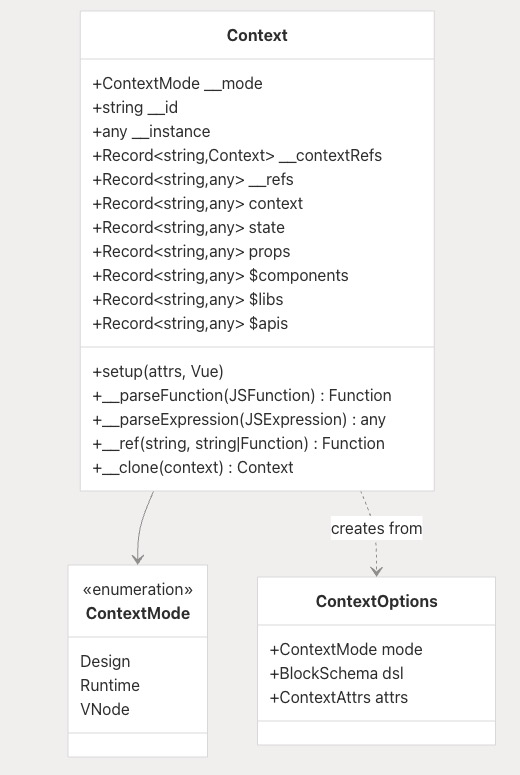Click the Design enum value

[105, 661]
